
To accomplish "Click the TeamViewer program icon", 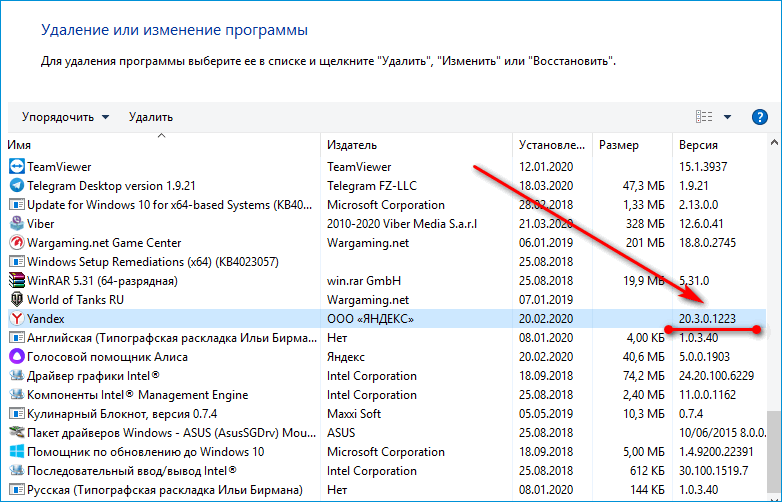I will (15, 167).
